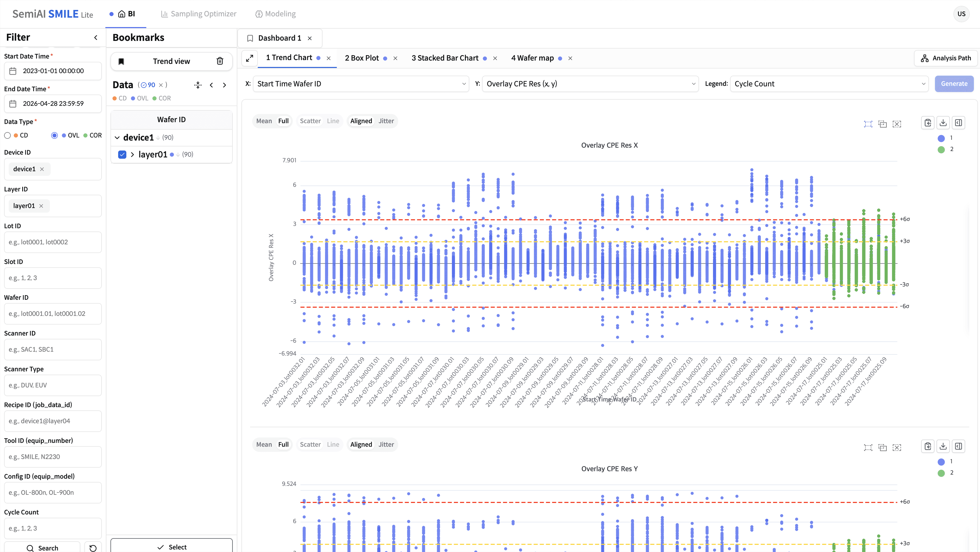Download the Overlay CPE Res X chart
This screenshot has width=980, height=552.
point(943,123)
